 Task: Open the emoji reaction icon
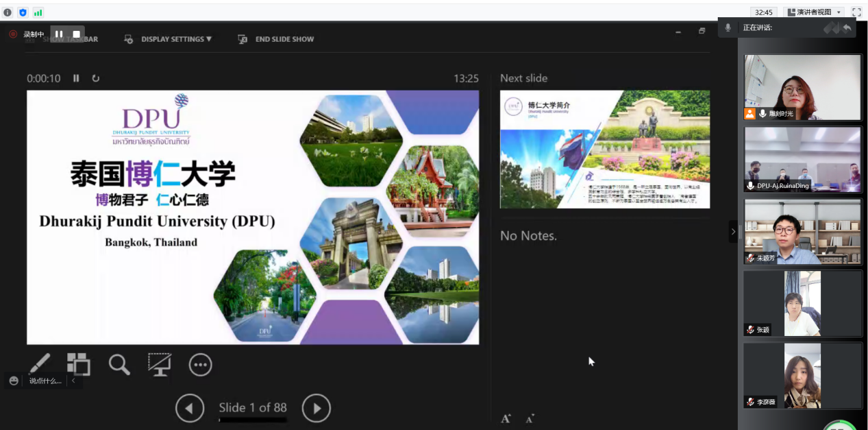14,381
